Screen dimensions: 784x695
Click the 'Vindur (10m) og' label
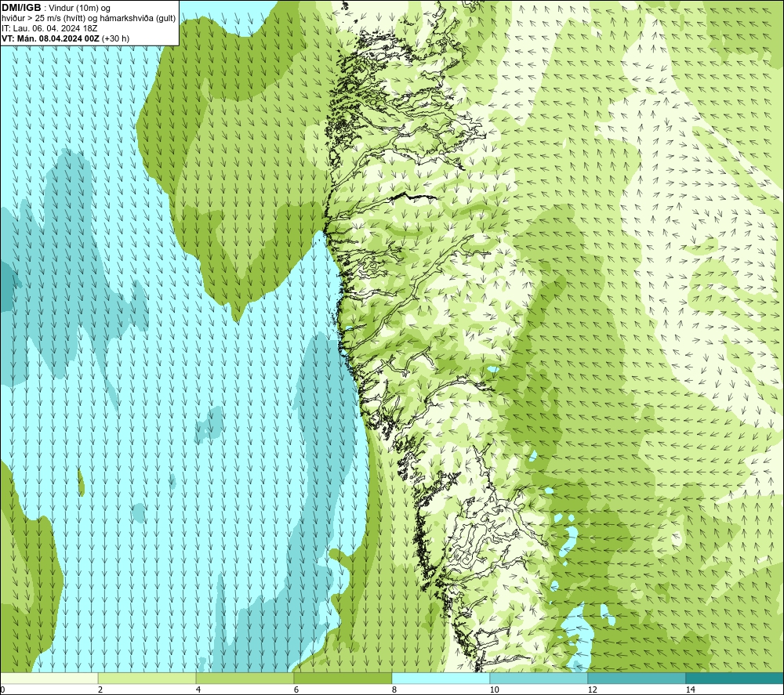point(80,9)
